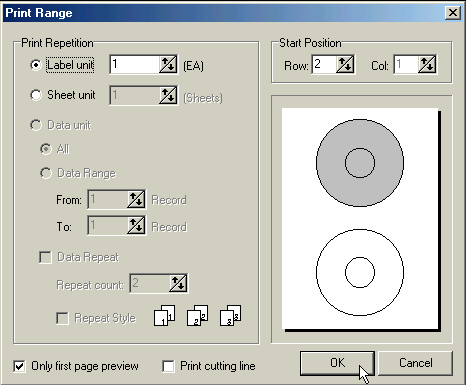Image resolution: width=466 pixels, height=385 pixels.
Task: Click the To record spinner
Action: pyautogui.click(x=136, y=226)
